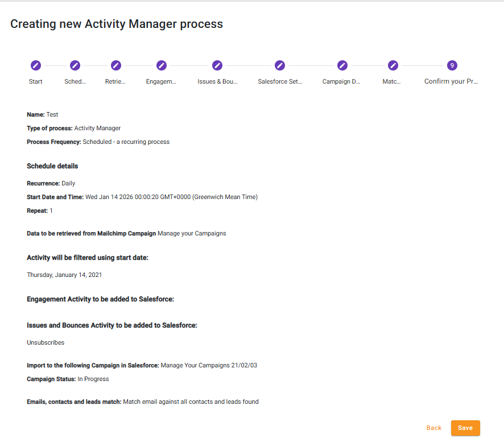Viewport: 504px width, 447px height.
Task: Click the Engagement step edit icon
Action: pos(162,65)
